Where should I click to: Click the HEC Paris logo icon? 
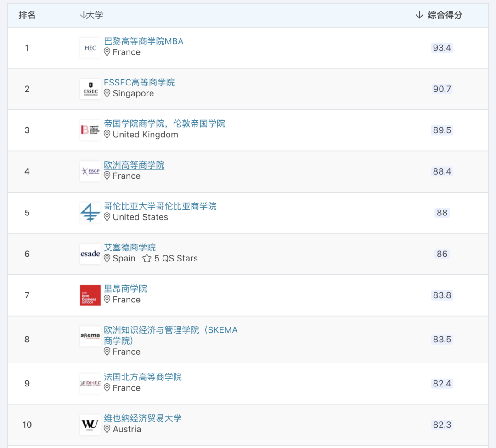point(90,48)
